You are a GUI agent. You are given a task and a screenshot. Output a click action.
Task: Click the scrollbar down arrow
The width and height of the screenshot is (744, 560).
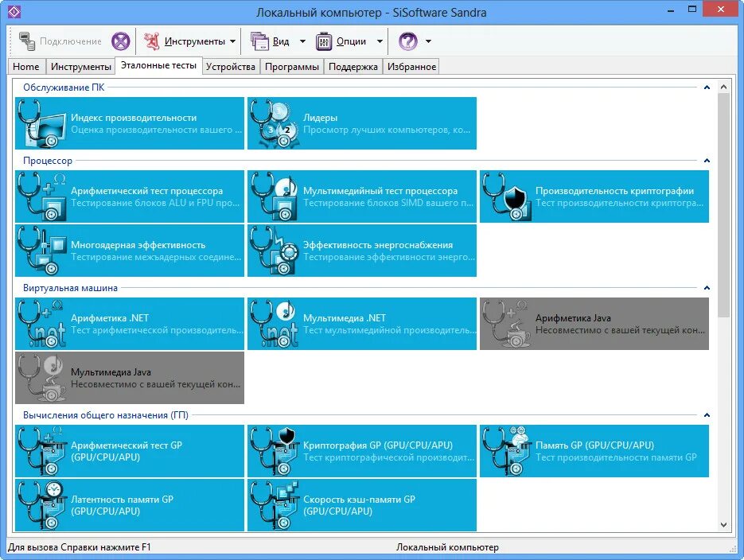coord(723,525)
